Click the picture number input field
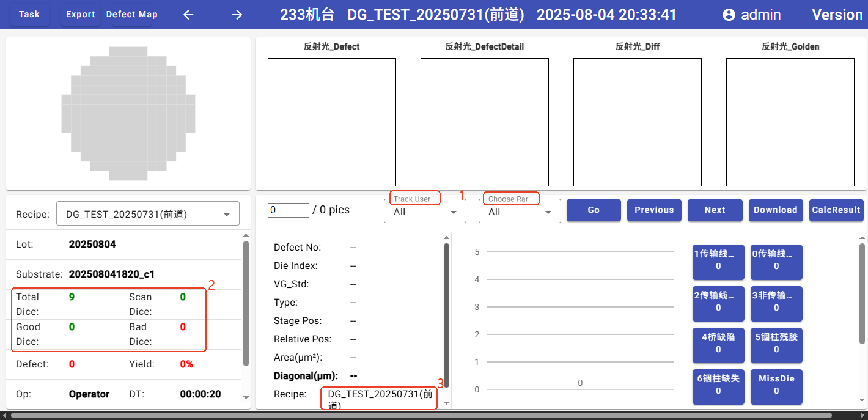This screenshot has width=868, height=420. [289, 210]
